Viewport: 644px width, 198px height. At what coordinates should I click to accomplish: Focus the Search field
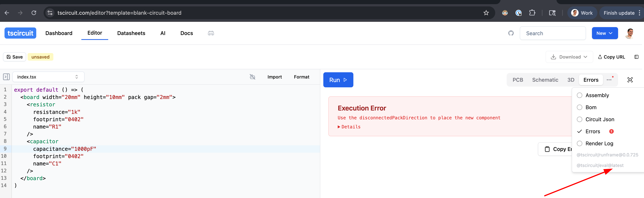point(553,33)
